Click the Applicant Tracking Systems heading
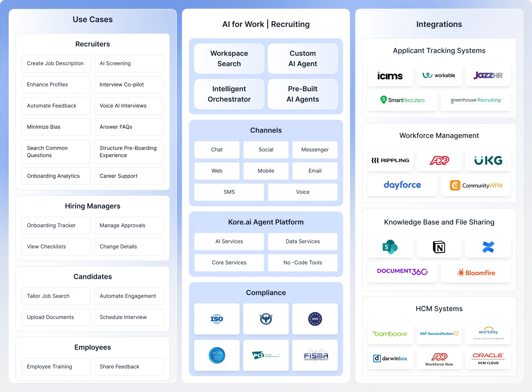 (x=439, y=51)
